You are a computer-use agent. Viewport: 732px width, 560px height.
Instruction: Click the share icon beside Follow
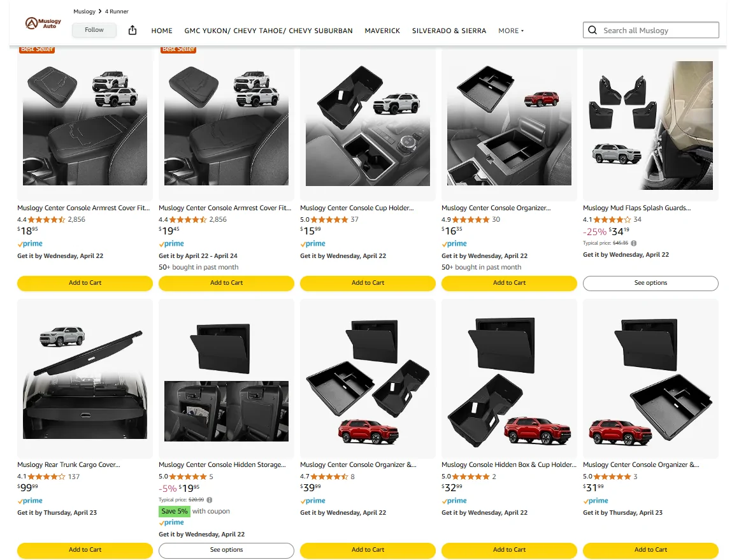[133, 30]
